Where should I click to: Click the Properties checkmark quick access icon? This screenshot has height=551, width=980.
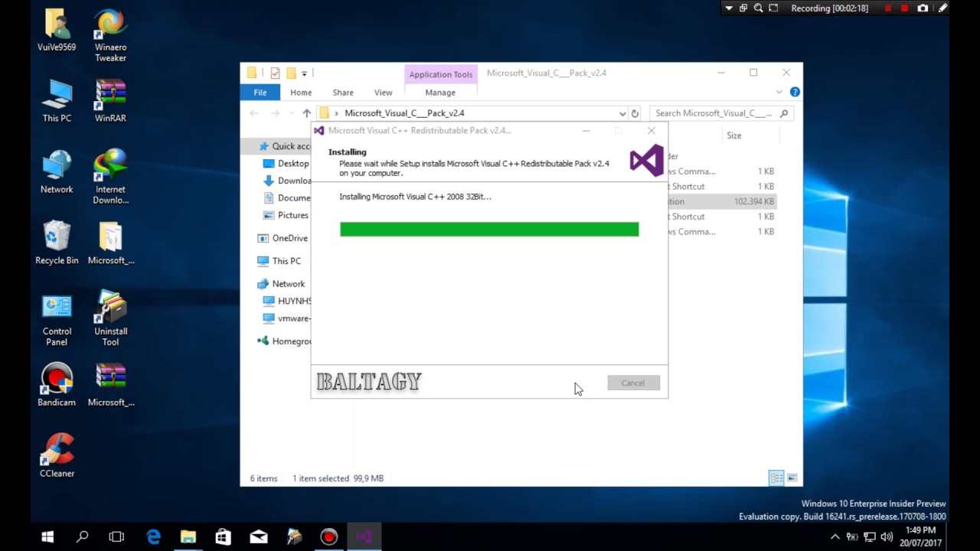click(275, 73)
